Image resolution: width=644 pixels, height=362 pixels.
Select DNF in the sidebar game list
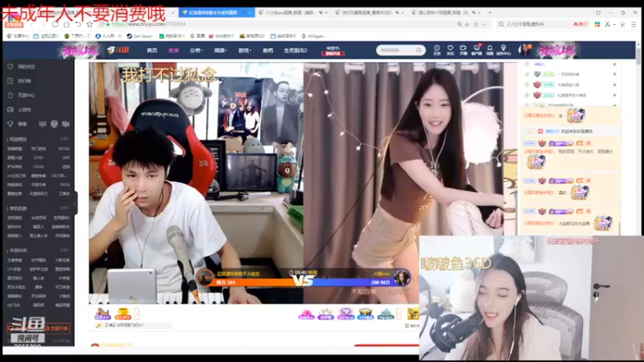[66, 158]
